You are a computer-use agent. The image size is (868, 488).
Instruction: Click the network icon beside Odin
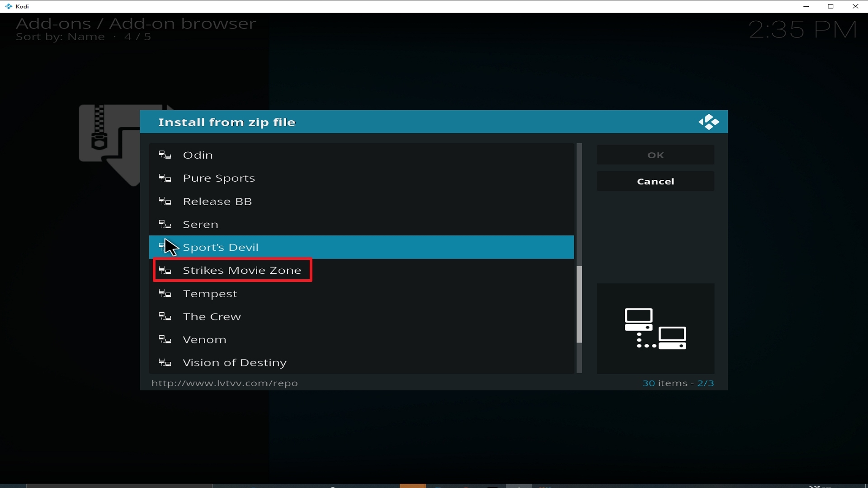click(x=165, y=155)
